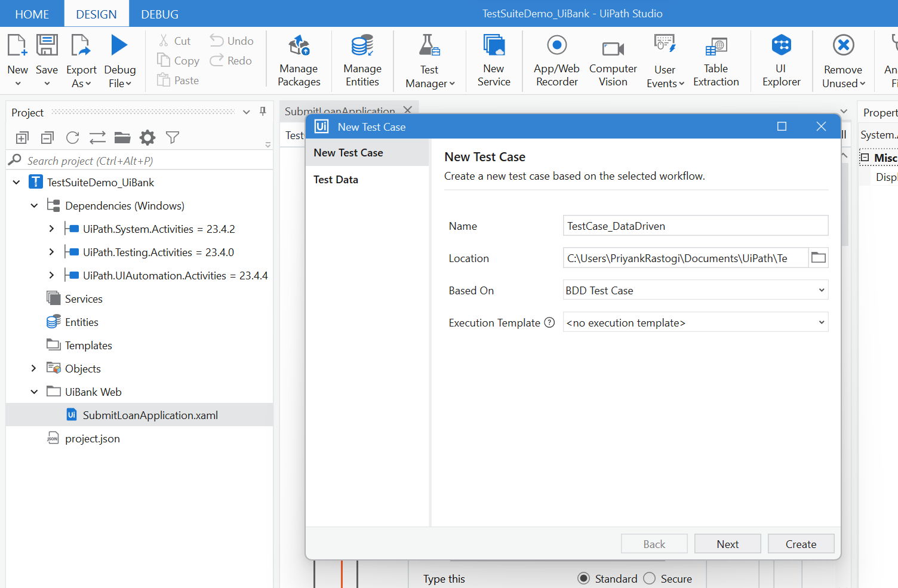This screenshot has width=898, height=588.
Task: Open Manage Packages
Action: pos(299,61)
